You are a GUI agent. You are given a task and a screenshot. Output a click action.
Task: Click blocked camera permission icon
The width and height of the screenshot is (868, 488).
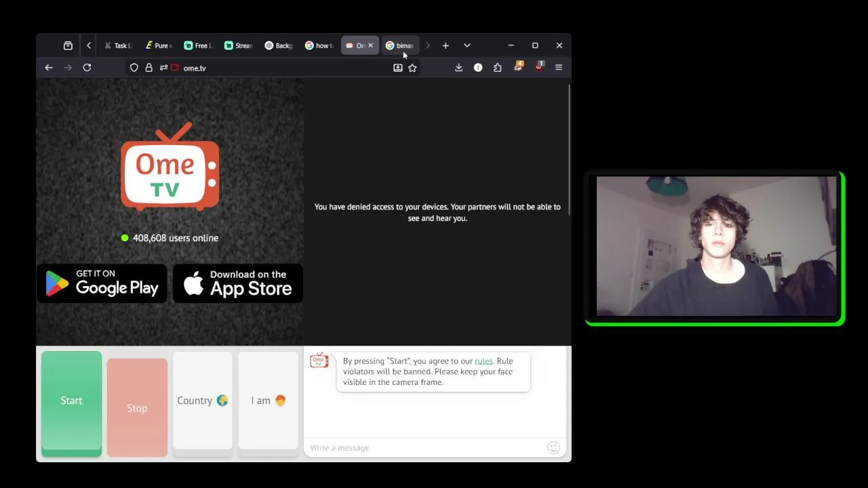tap(175, 68)
